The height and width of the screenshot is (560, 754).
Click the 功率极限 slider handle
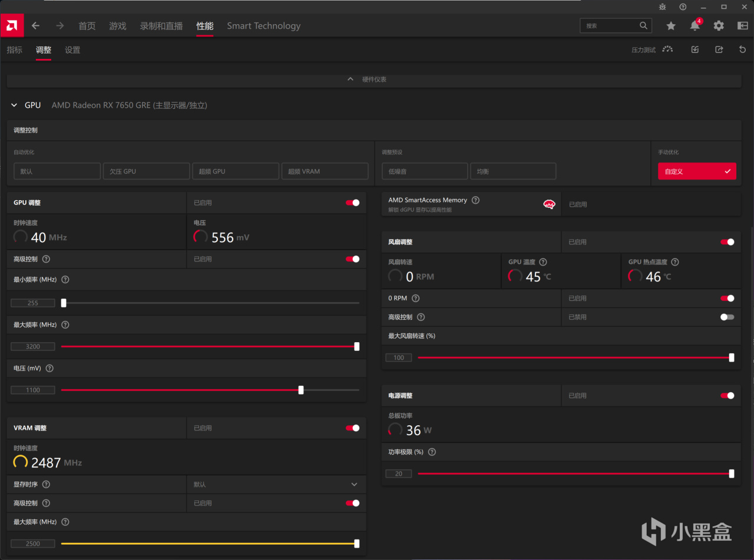[x=732, y=473]
